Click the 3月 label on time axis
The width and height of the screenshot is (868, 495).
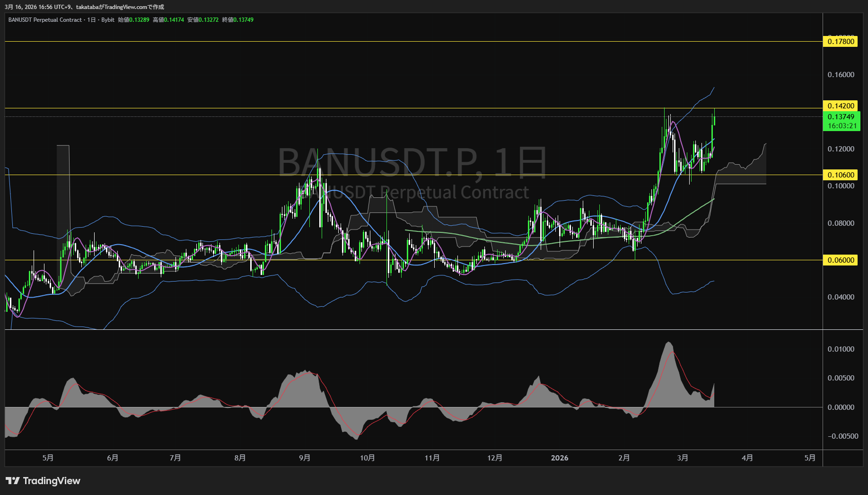683,458
